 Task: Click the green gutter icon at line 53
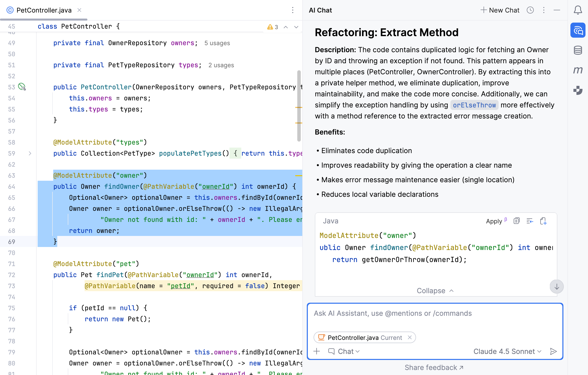(22, 87)
